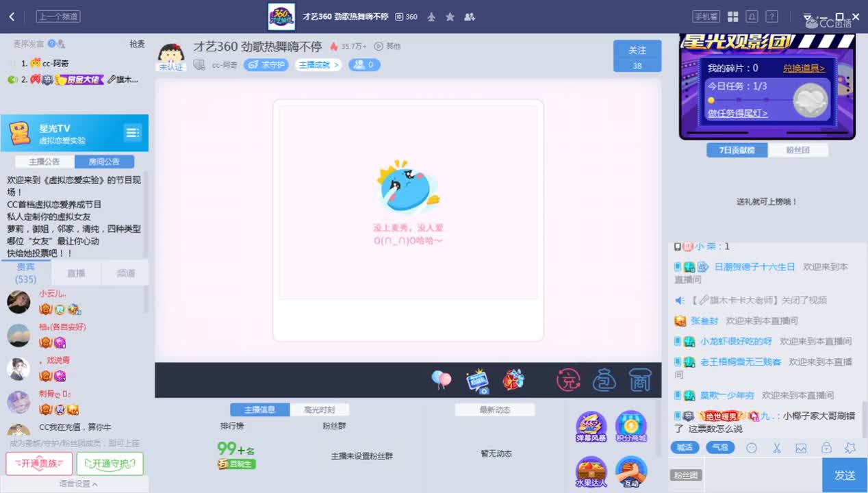Open 手机看 mobile viewing option
Image resolution: width=868 pixels, height=493 pixels.
pyautogui.click(x=706, y=16)
